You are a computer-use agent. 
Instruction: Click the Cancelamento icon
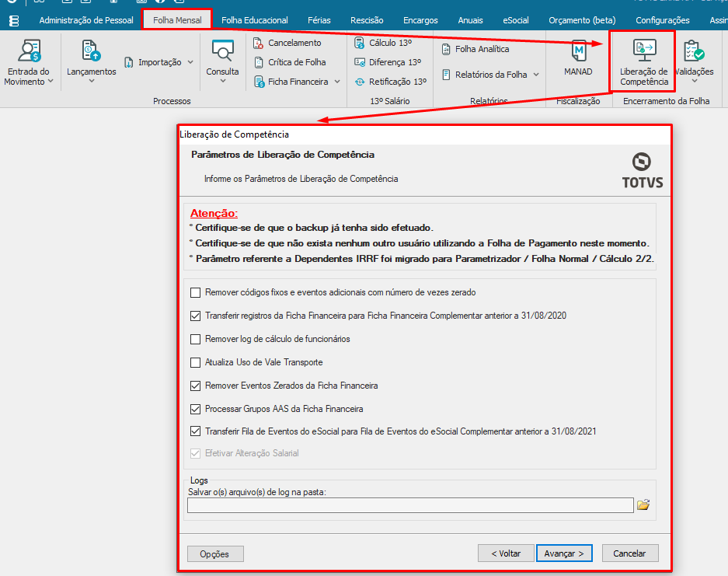pyautogui.click(x=258, y=44)
